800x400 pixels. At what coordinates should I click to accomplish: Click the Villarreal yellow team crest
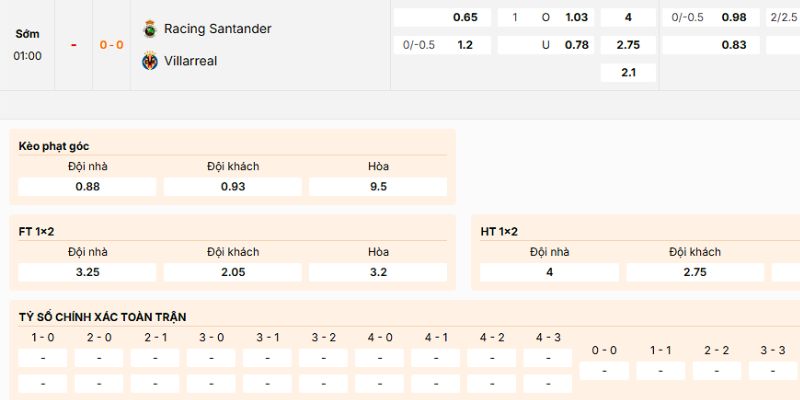[150, 61]
